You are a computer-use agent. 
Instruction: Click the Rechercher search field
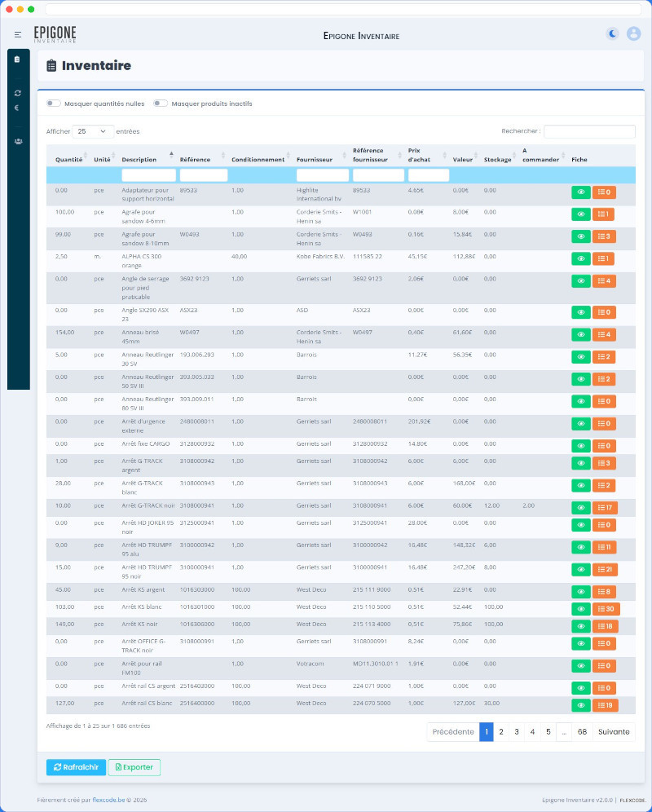click(x=589, y=131)
